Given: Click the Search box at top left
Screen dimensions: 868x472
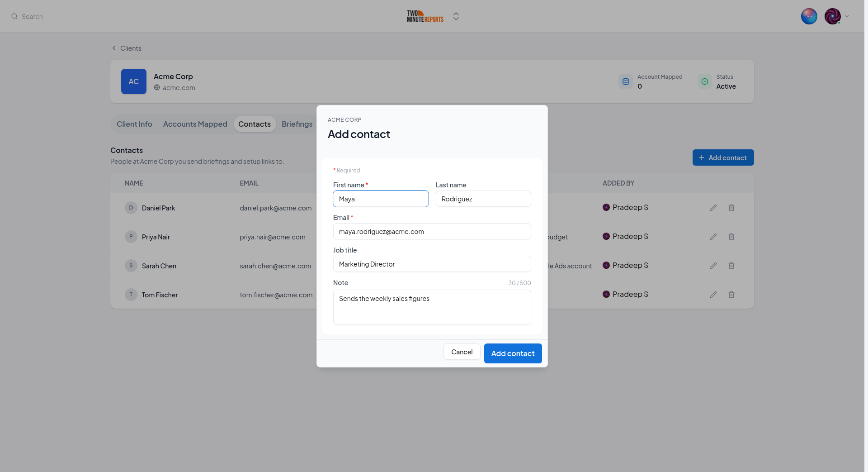Looking at the screenshot, I should pyautogui.click(x=27, y=16).
